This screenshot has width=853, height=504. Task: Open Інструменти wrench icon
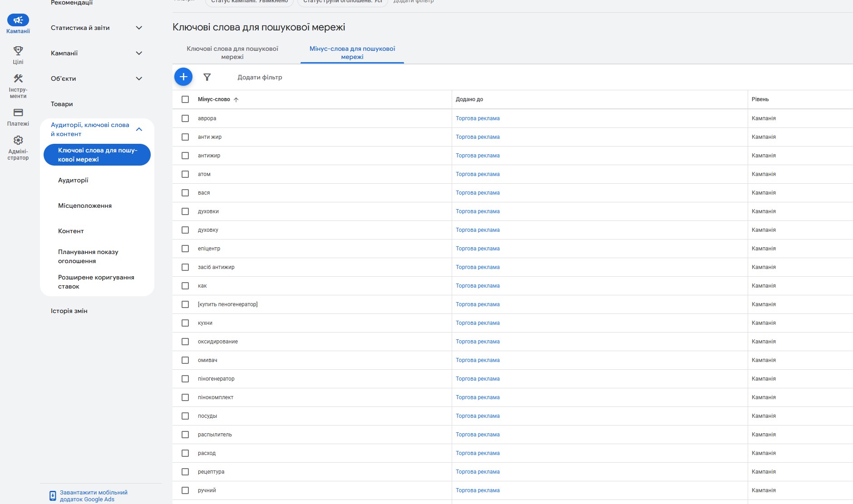point(18,78)
